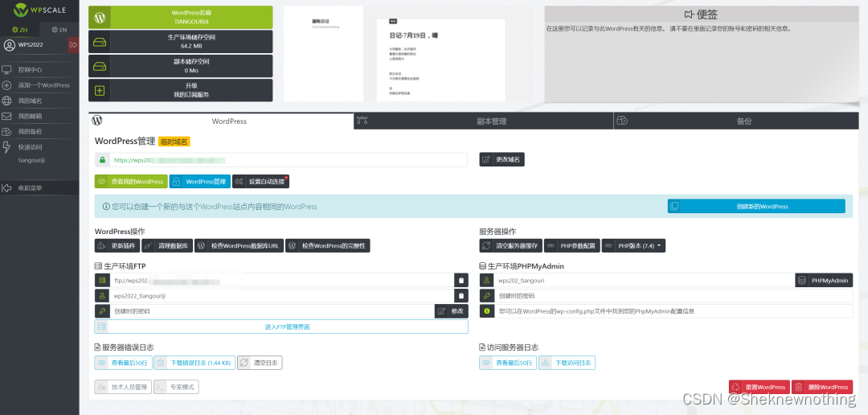Viewport: 868px width, 415px height.
Task: Click the PHPMyAdmin button
Action: point(824,281)
